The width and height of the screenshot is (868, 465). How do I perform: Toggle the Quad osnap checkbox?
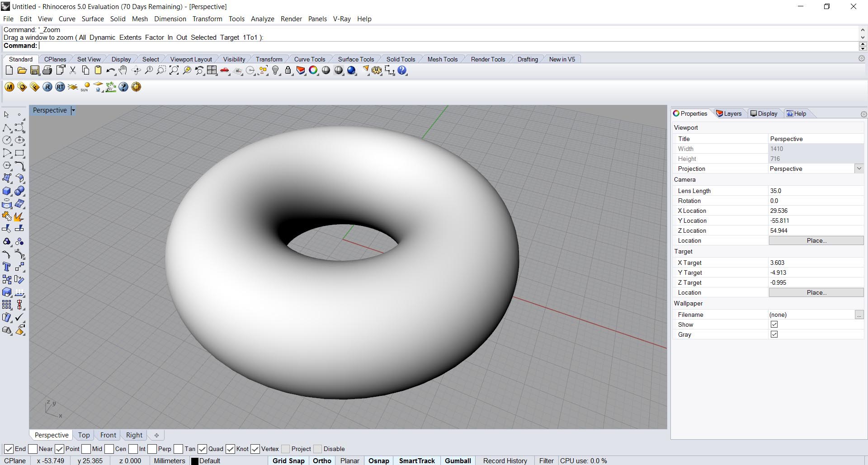202,449
